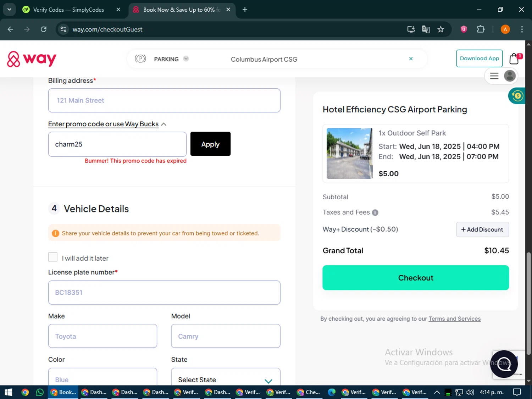Screen dimensions: 532x399
Task: Click the License plate number field
Action: point(164,293)
